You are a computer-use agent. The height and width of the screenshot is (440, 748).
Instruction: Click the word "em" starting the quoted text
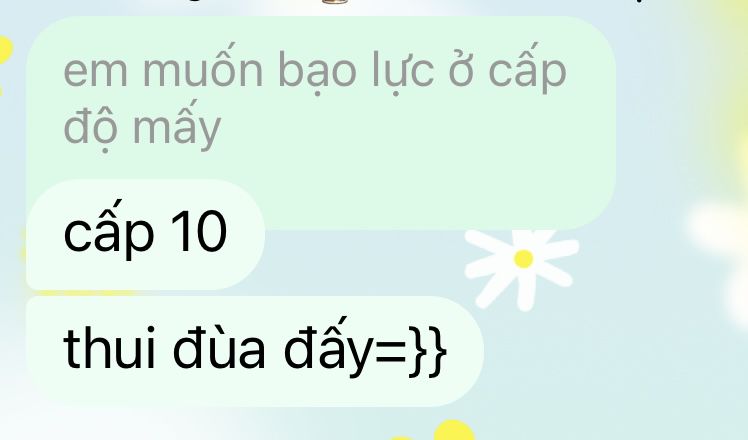click(x=95, y=72)
